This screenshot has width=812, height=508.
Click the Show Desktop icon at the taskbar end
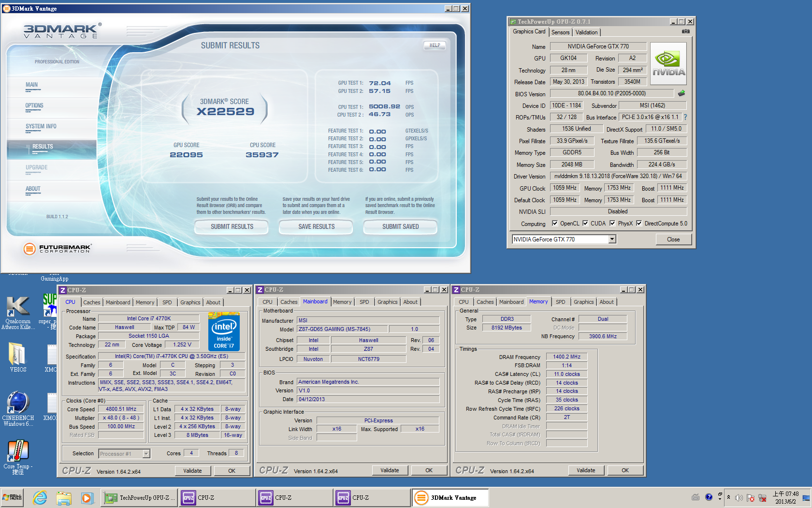pyautogui.click(x=806, y=497)
